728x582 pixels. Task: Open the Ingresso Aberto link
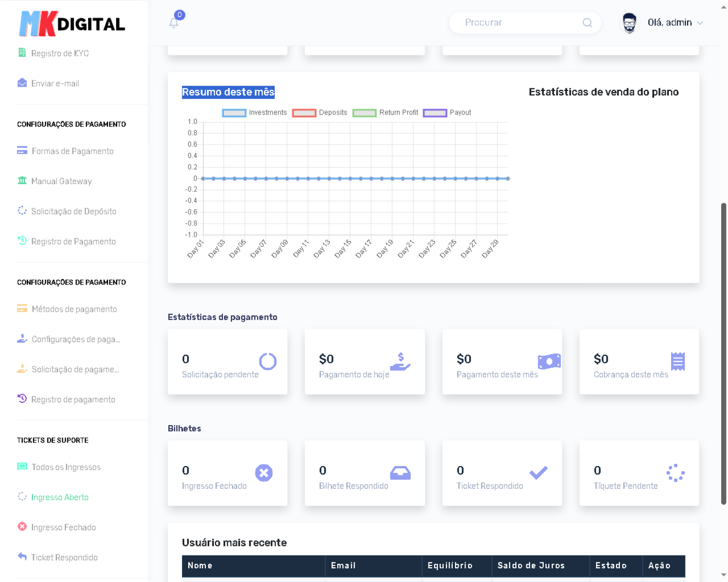[x=60, y=497]
